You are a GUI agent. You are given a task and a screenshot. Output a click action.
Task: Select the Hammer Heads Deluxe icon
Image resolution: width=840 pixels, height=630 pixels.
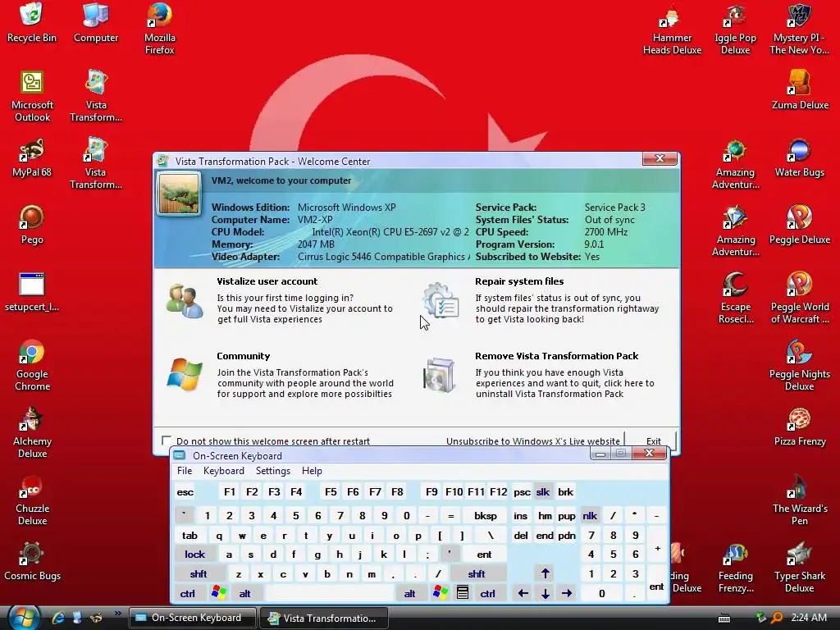pyautogui.click(x=672, y=28)
